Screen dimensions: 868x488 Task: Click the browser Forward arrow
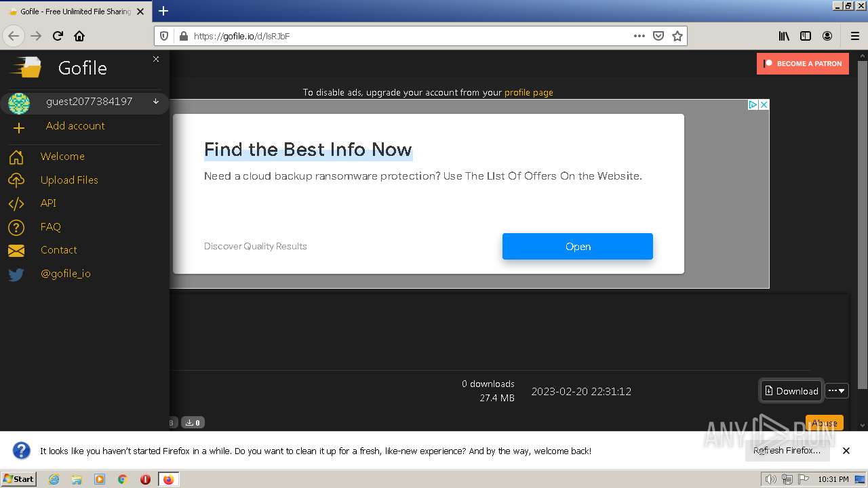pyautogui.click(x=36, y=36)
